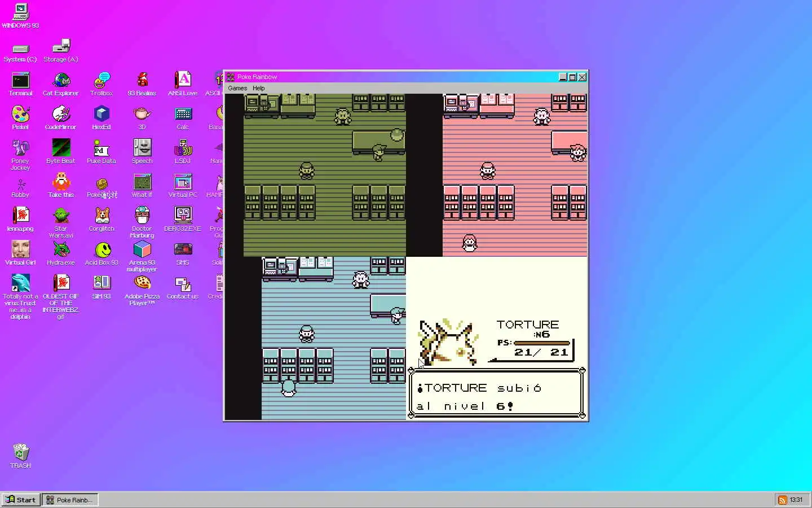This screenshot has width=812, height=508.
Task: Launch the Byte Beat icon
Action: coord(61,152)
